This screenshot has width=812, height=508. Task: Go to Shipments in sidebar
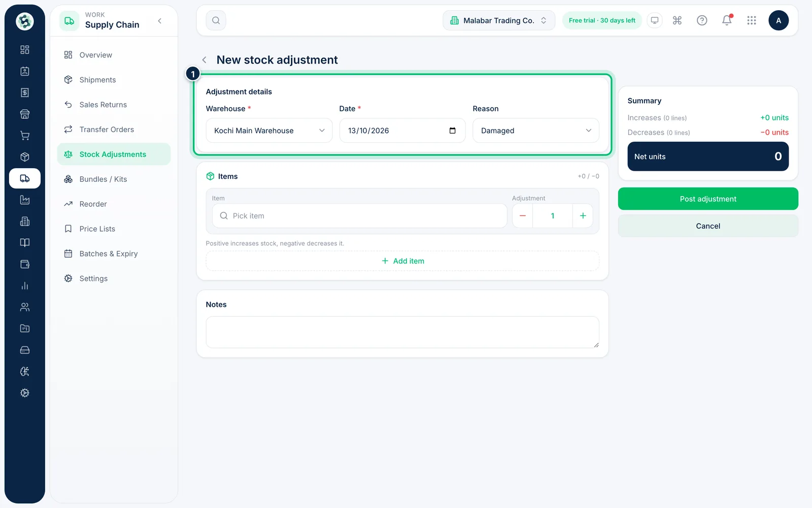click(114, 80)
